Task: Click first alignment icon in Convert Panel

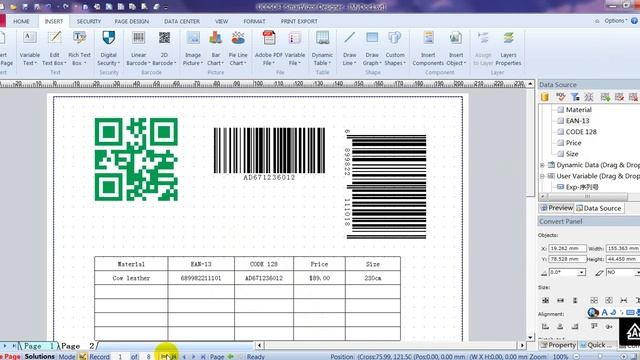Action: pos(545,326)
